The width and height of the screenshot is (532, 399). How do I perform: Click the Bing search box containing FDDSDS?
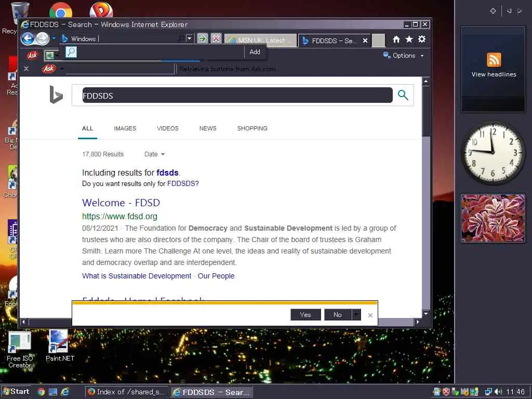point(237,96)
